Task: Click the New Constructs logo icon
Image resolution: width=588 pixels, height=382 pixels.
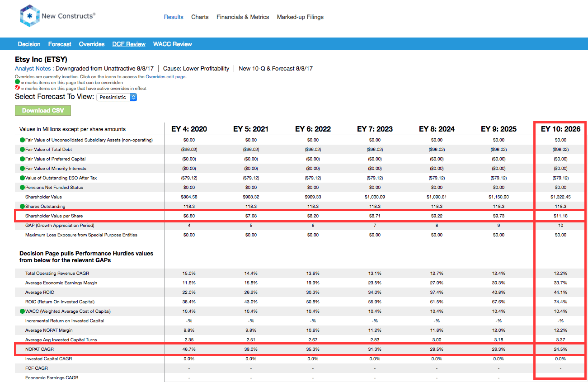Action: (30, 16)
